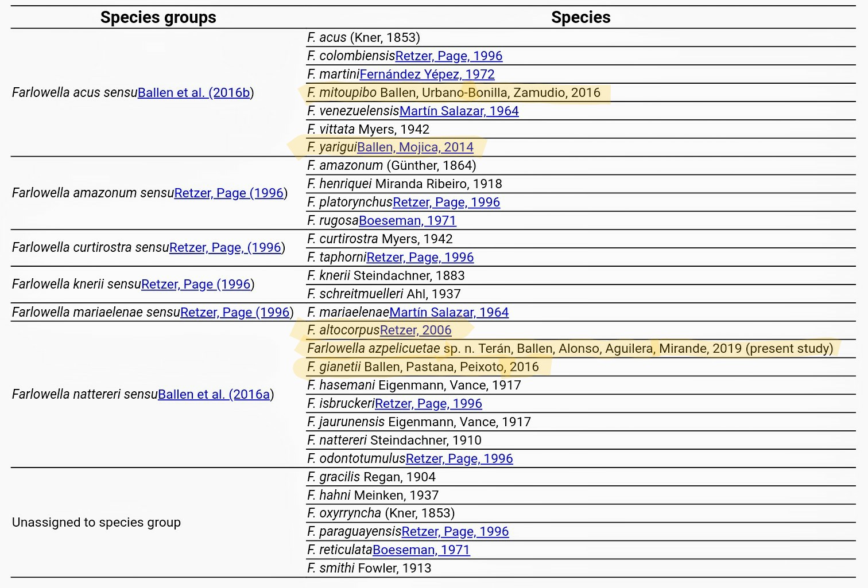Follow Retzer, Page, 1996 link after F. odontotumulus
Screen dimensions: 868x588
459,458
